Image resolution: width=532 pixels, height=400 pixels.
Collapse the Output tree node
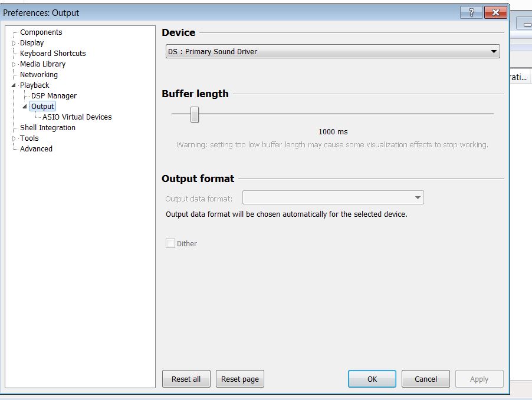point(25,107)
